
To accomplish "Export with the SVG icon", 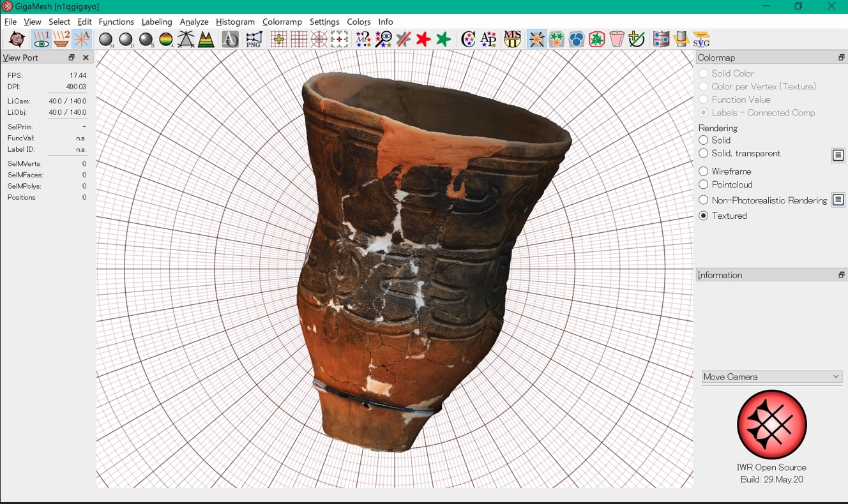I will pyautogui.click(x=701, y=40).
